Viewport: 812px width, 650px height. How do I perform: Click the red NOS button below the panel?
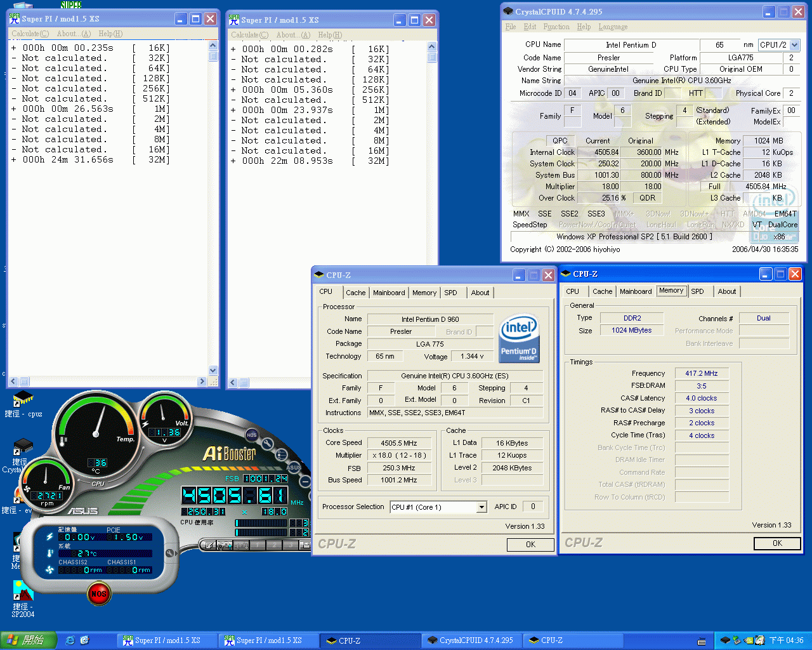coord(98,594)
